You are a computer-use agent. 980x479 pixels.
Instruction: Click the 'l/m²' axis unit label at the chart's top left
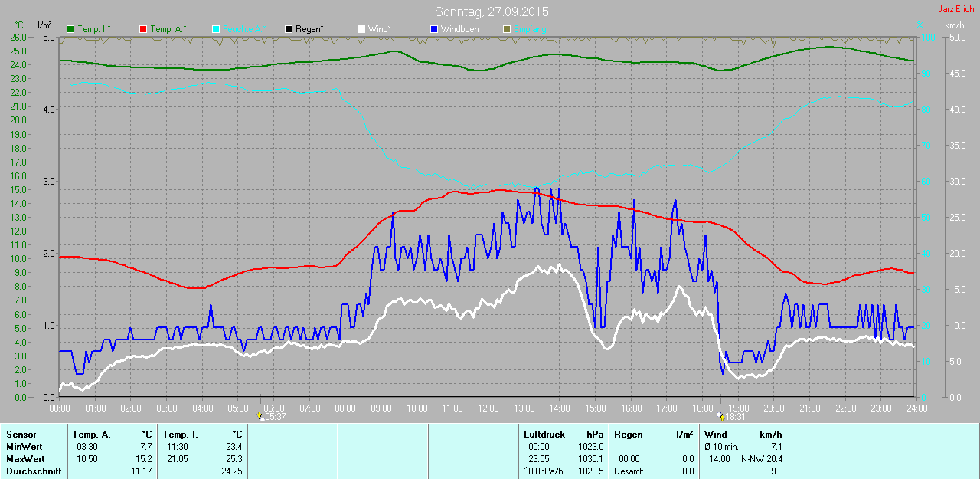[x=44, y=25]
